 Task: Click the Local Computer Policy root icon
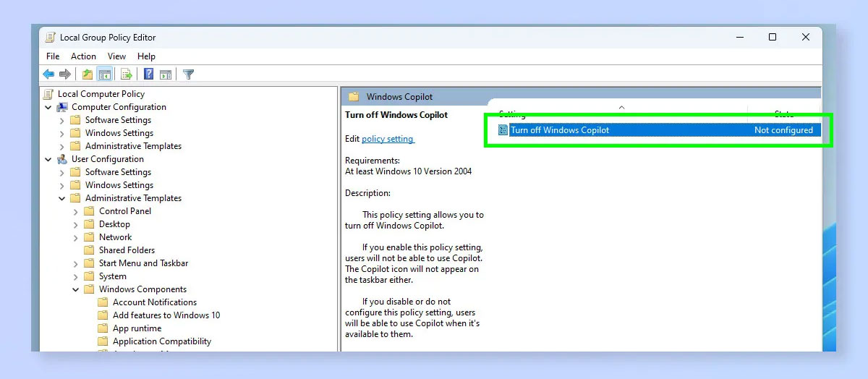click(x=48, y=94)
